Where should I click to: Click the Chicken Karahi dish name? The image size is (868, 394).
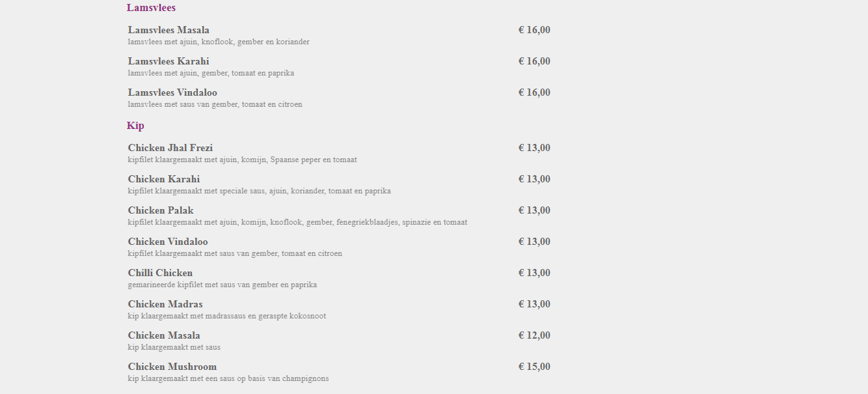click(x=164, y=179)
